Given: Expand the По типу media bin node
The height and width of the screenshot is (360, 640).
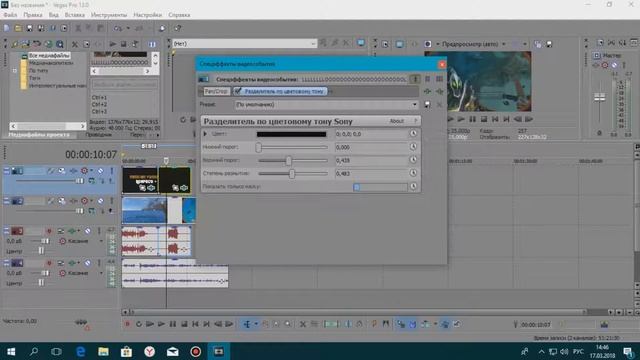Looking at the screenshot, I should click(x=14, y=71).
